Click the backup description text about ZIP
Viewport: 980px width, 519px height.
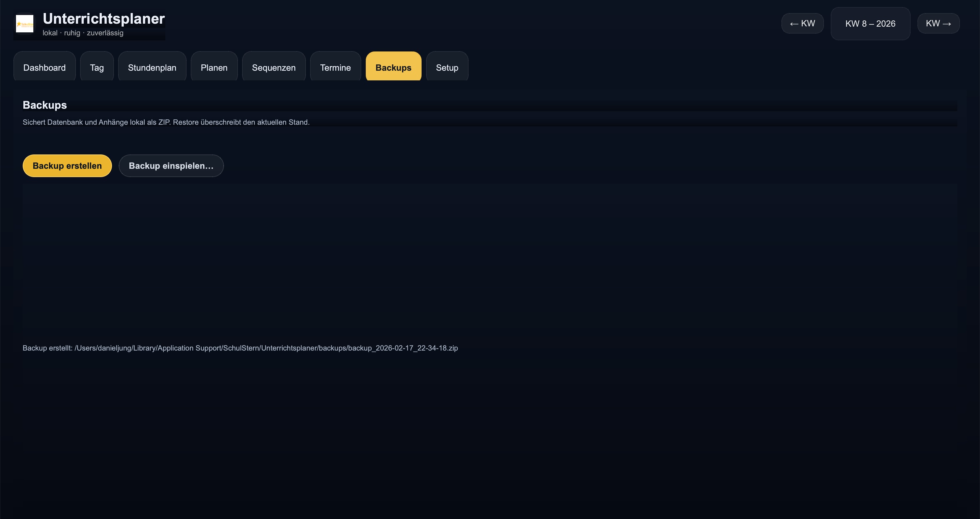(166, 122)
